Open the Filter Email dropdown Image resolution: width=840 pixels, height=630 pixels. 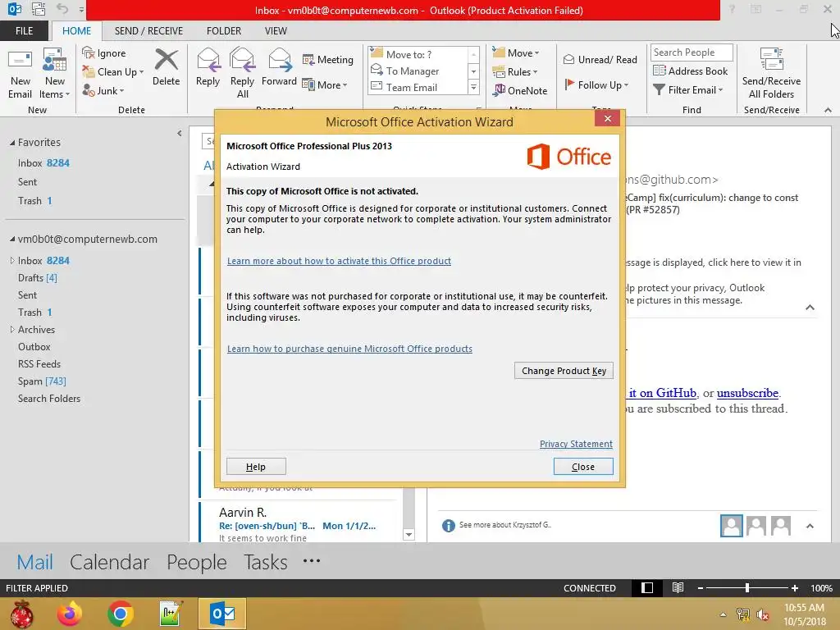click(x=688, y=90)
